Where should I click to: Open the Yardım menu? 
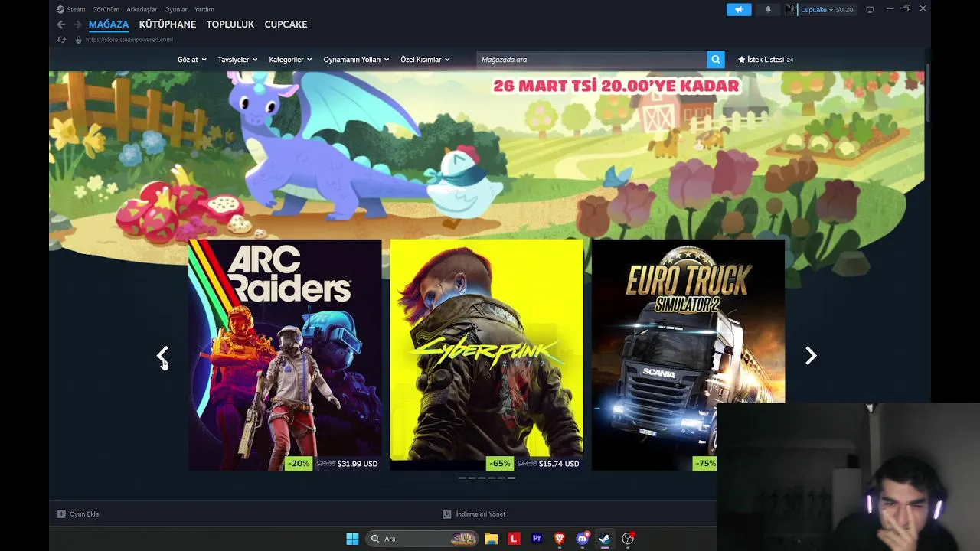[x=204, y=9]
